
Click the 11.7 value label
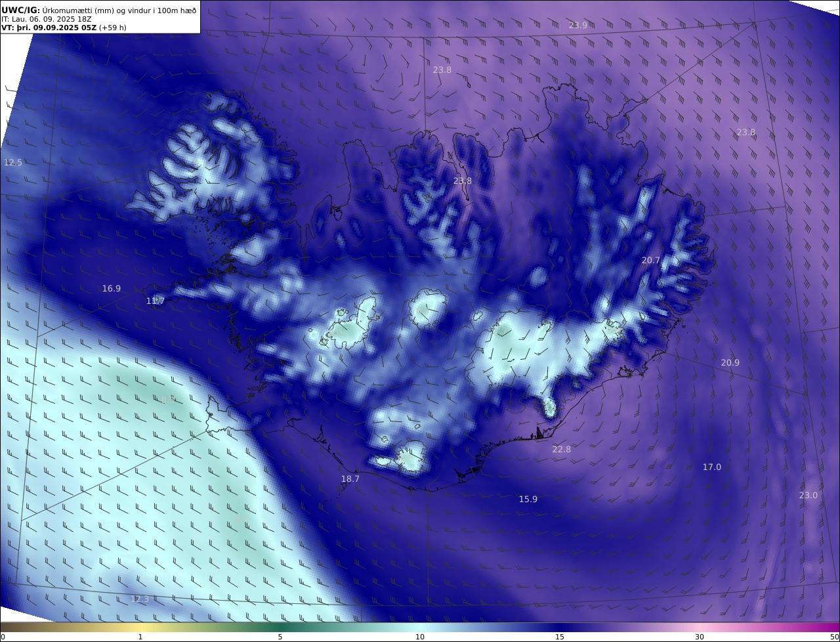tap(156, 301)
